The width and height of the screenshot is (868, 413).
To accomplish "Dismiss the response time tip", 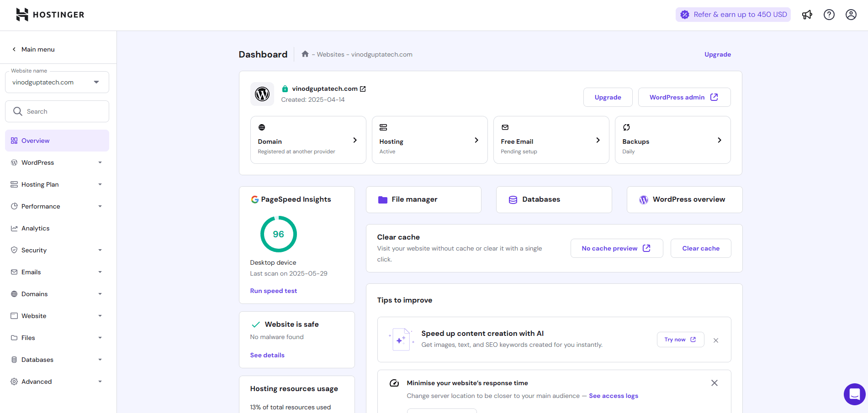I will point(715,383).
